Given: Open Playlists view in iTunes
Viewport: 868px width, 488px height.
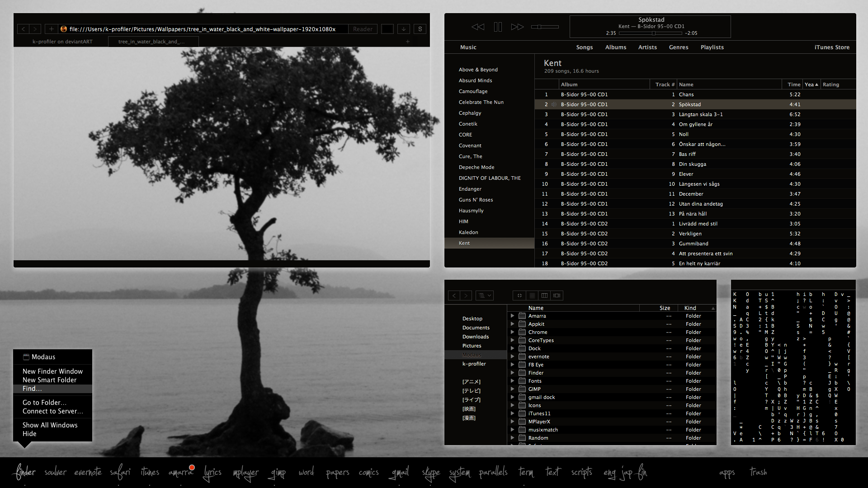Looking at the screenshot, I should [712, 47].
